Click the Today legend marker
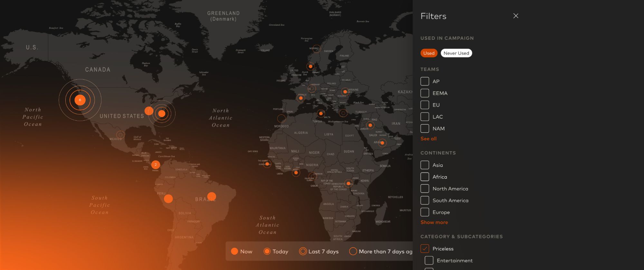 [267, 252]
